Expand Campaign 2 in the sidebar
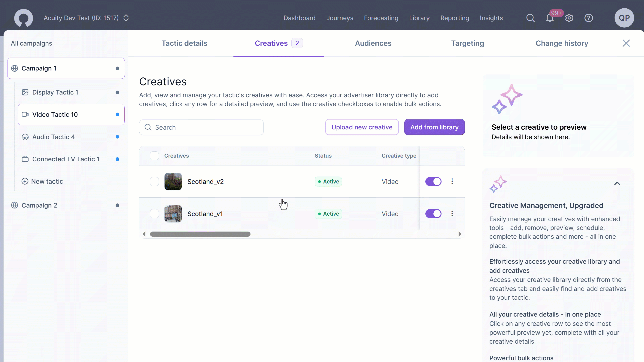The height and width of the screenshot is (362, 644). coord(39,205)
